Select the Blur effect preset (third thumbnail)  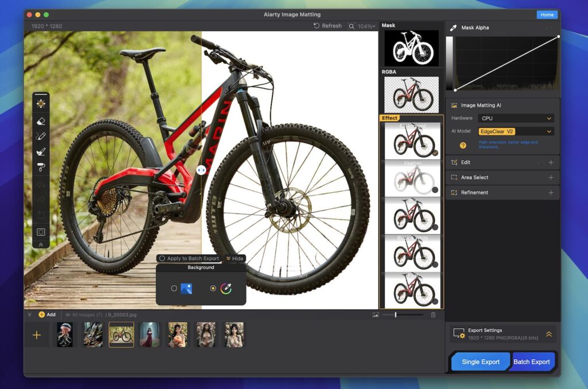tap(412, 216)
